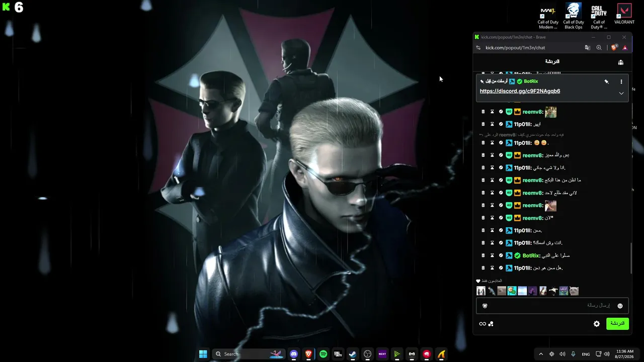Delete 11p01ll's "انا ولا شيء جاني" message
Screen dimensions: 644x362
(483, 168)
